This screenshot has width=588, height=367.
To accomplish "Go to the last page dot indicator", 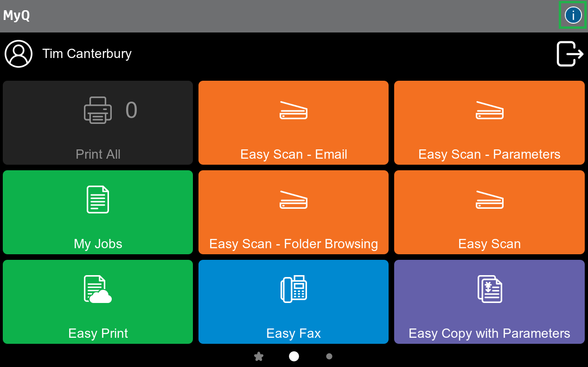I will [x=329, y=356].
